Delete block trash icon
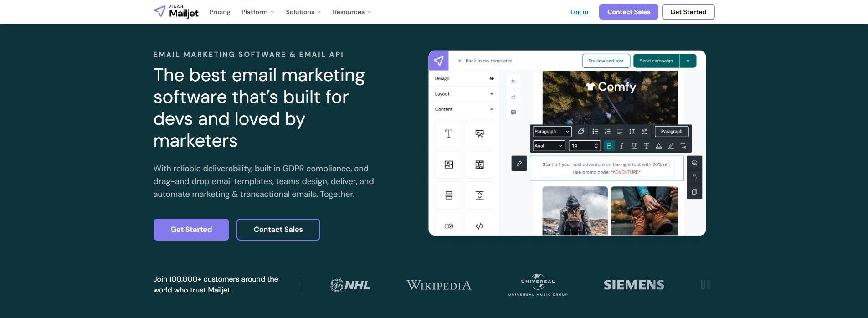 (x=694, y=178)
